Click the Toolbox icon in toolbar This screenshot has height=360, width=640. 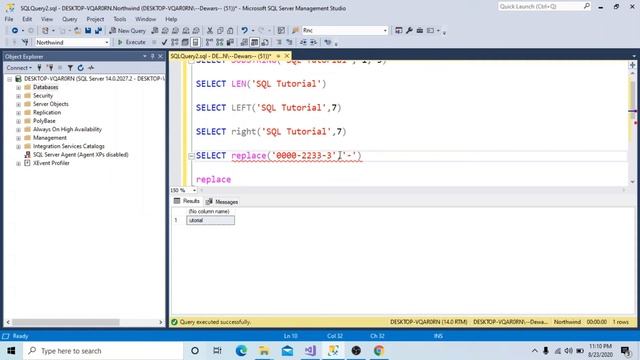[x=420, y=31]
